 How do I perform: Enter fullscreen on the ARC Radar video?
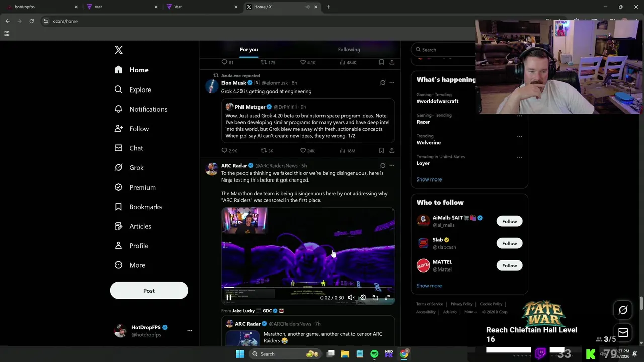pos(387,298)
